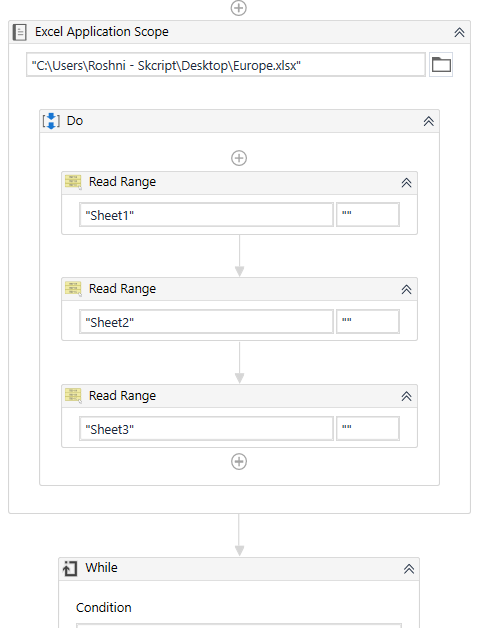Collapse the Sheet2 Read Range activity
Screen dimensions: 480x628
click(x=406, y=289)
